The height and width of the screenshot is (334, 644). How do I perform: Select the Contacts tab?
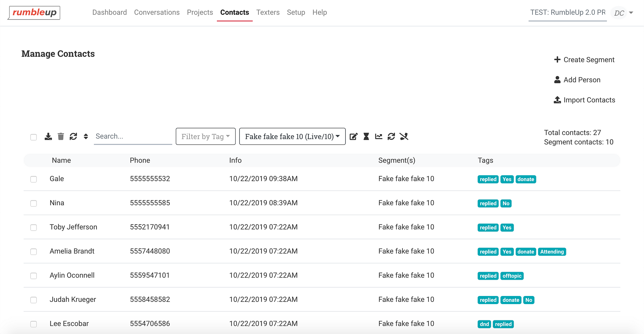235,12
